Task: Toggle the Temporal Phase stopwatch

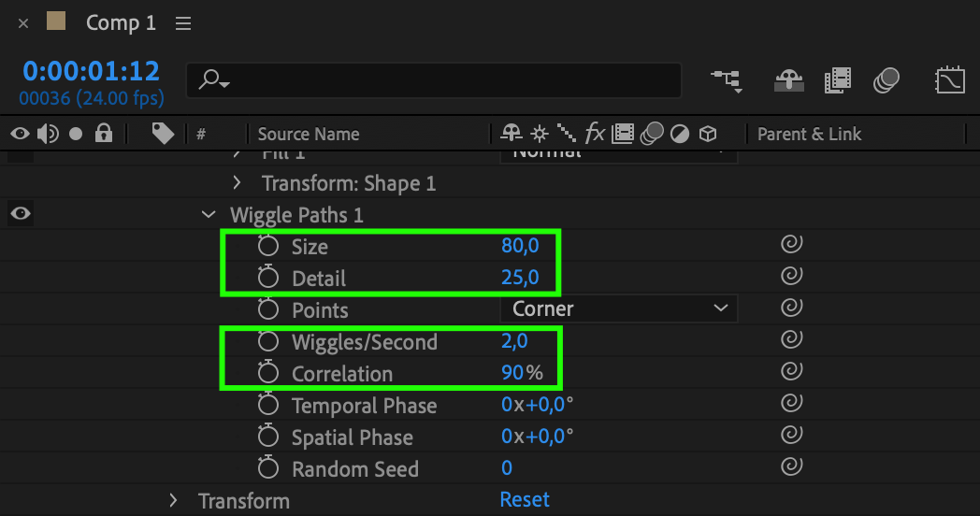Action: (269, 405)
